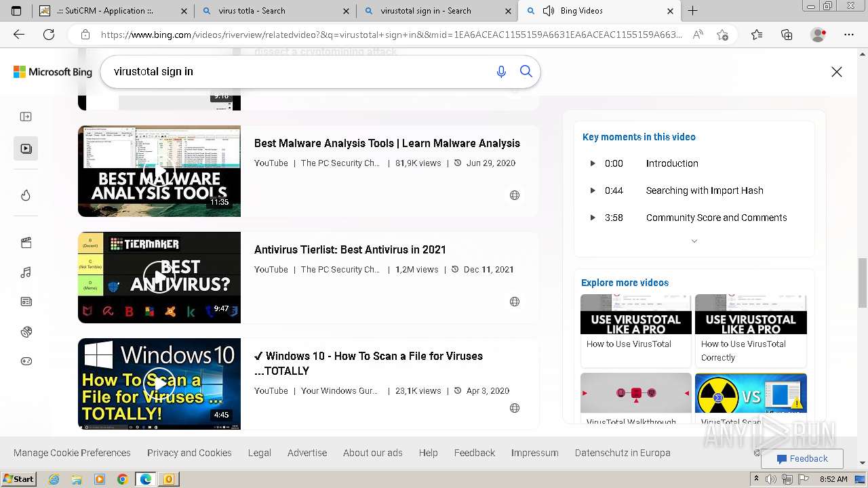Launch Internet Explorer from taskbar
This screenshot has height=488, width=868.
click(x=54, y=479)
